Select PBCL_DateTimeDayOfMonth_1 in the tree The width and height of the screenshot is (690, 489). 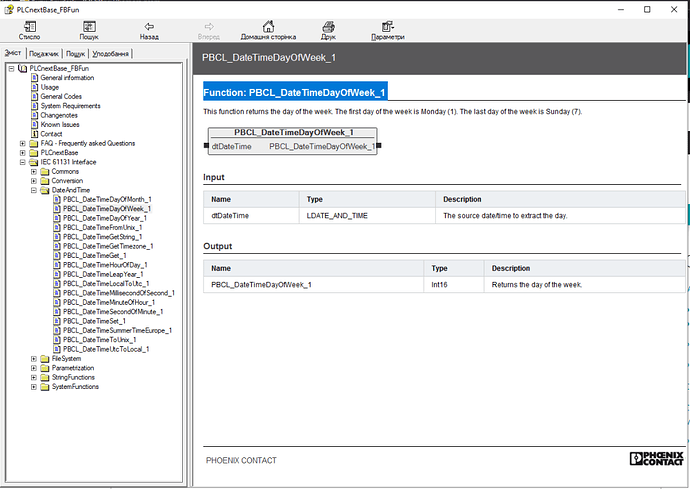point(107,199)
